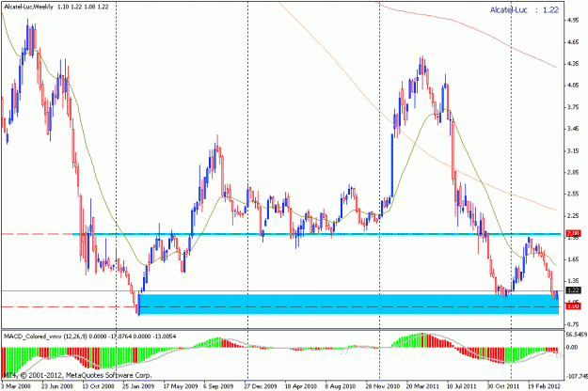Click the 2.55 price axis label

tap(573, 194)
